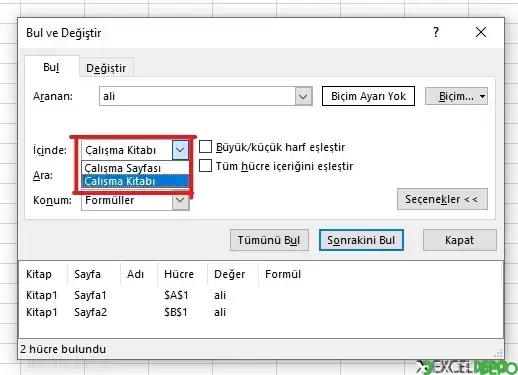
Task: Click the Biçim Ayarı Yok preview box
Action: (368, 96)
